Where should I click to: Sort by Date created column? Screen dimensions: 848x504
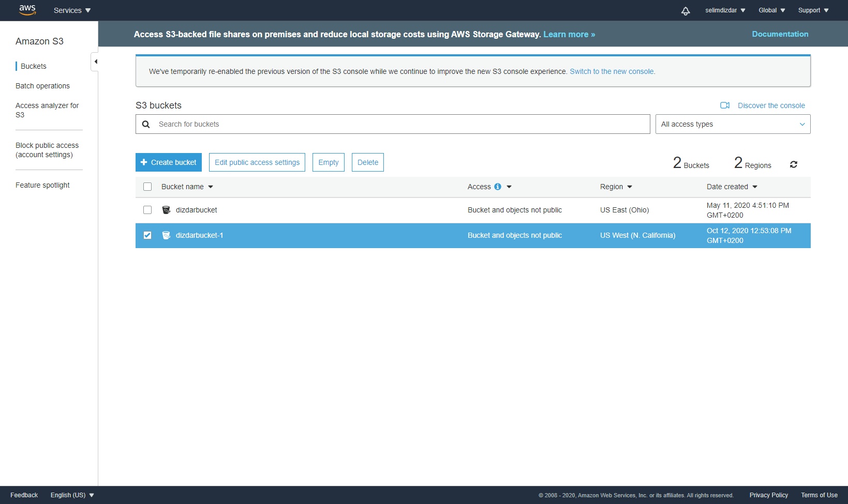pos(732,187)
